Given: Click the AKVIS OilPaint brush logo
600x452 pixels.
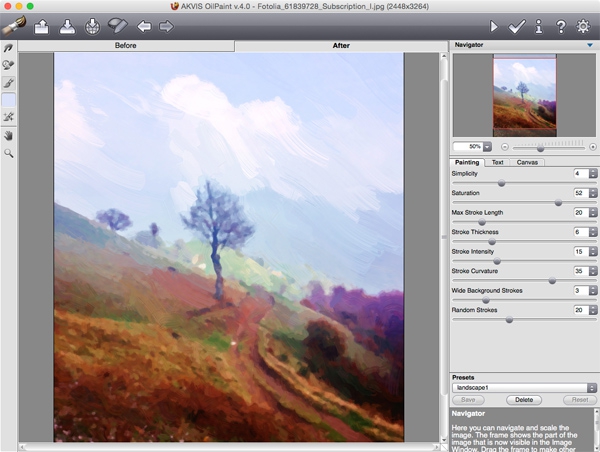Looking at the screenshot, I should (x=14, y=26).
